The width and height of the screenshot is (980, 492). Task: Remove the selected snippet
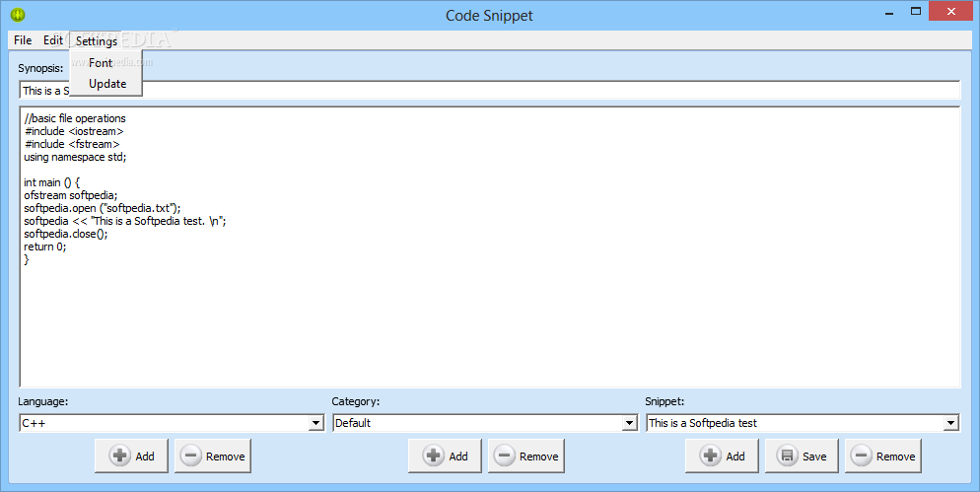pos(883,456)
